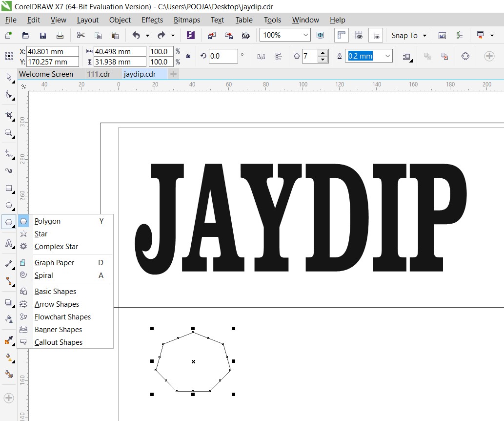Switch to the 111.cdr document tab
Image resolution: width=504 pixels, height=421 pixels.
(99, 74)
